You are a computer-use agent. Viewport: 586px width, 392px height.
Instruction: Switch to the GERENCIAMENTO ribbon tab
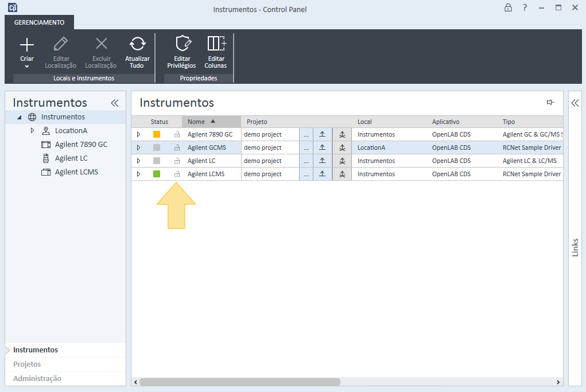point(39,22)
